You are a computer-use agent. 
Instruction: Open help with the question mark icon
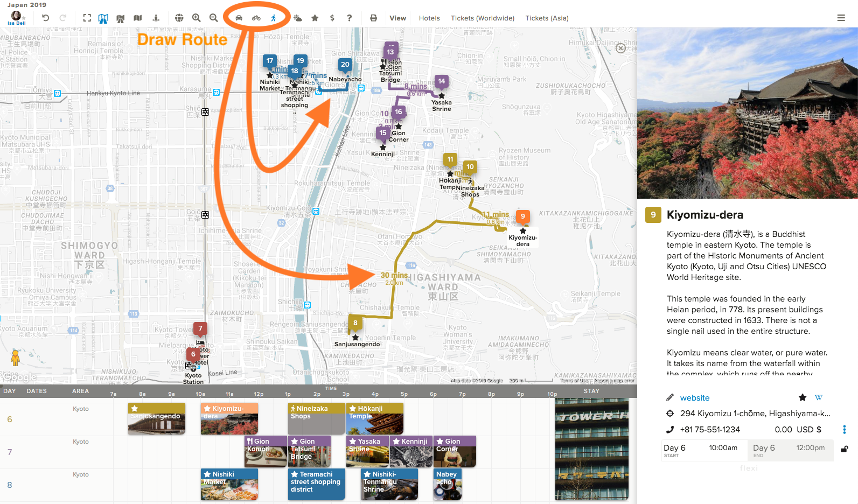point(350,18)
